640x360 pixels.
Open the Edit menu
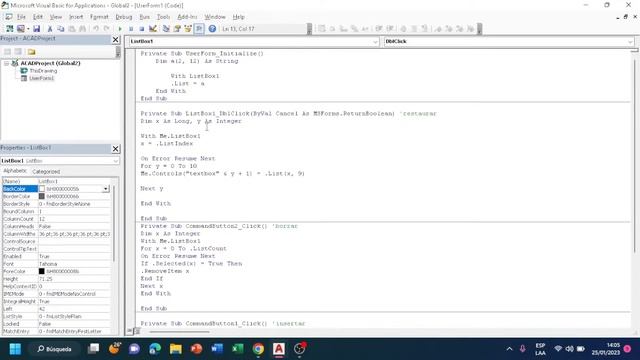[x=38, y=17]
